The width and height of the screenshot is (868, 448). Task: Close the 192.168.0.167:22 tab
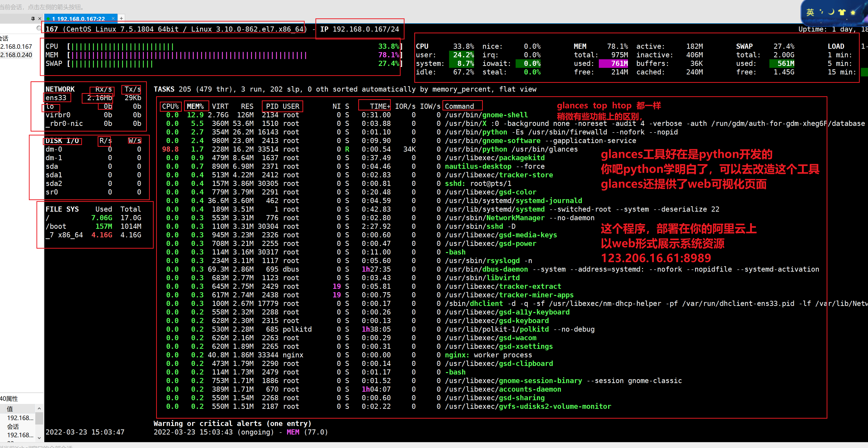tap(113, 18)
